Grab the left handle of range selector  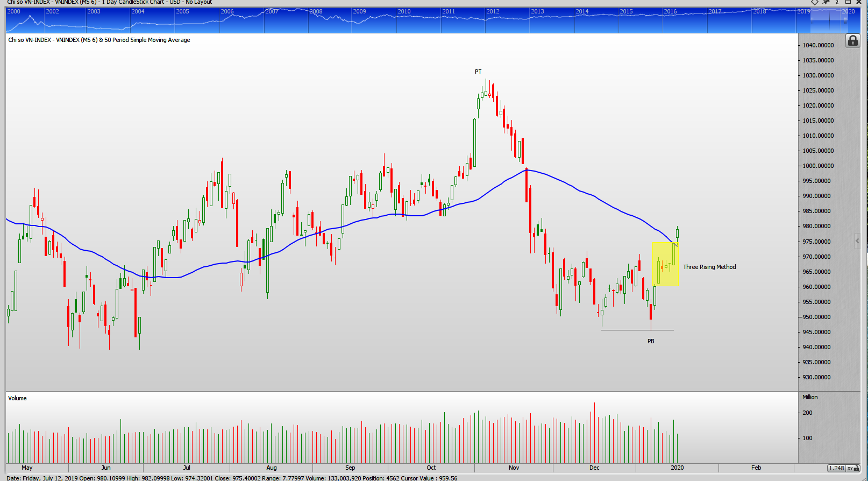[x=813, y=20]
